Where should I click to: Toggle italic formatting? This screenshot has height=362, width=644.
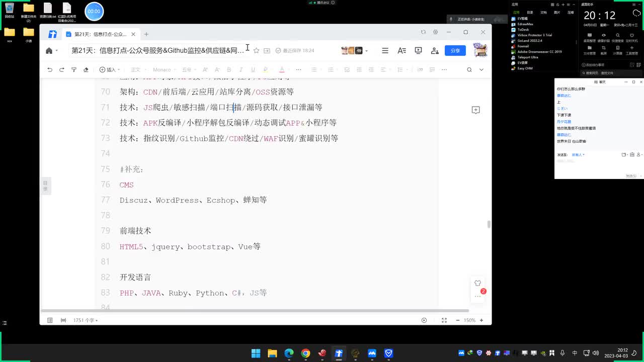[x=241, y=70]
